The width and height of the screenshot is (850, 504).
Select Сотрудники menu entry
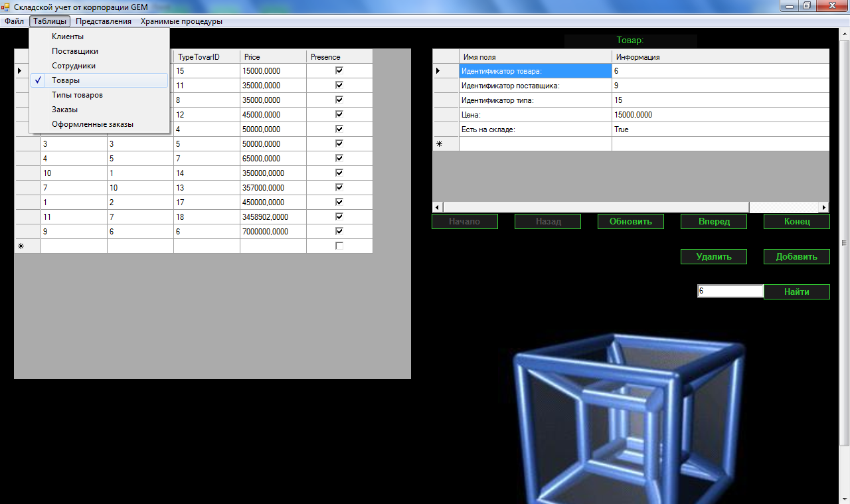(99, 66)
